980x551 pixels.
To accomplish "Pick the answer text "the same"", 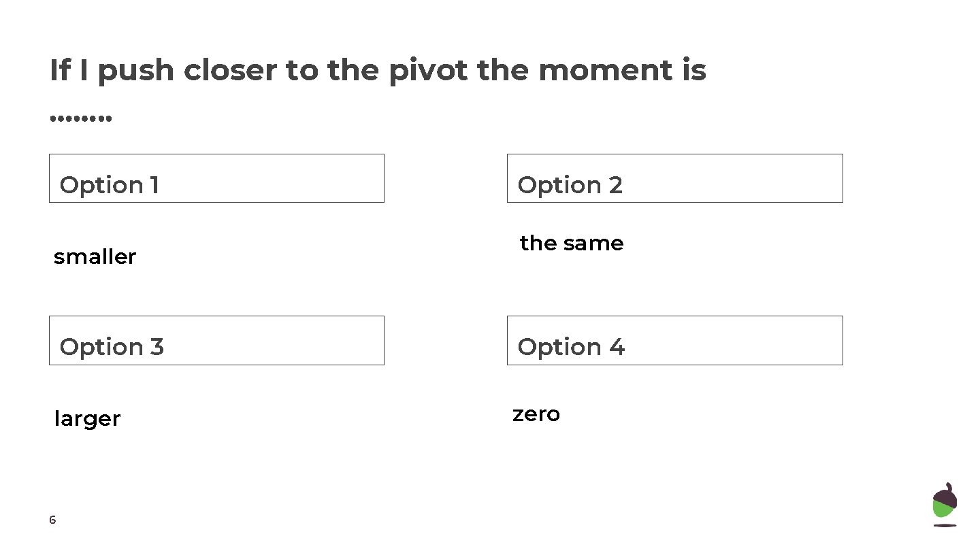I will point(571,244).
